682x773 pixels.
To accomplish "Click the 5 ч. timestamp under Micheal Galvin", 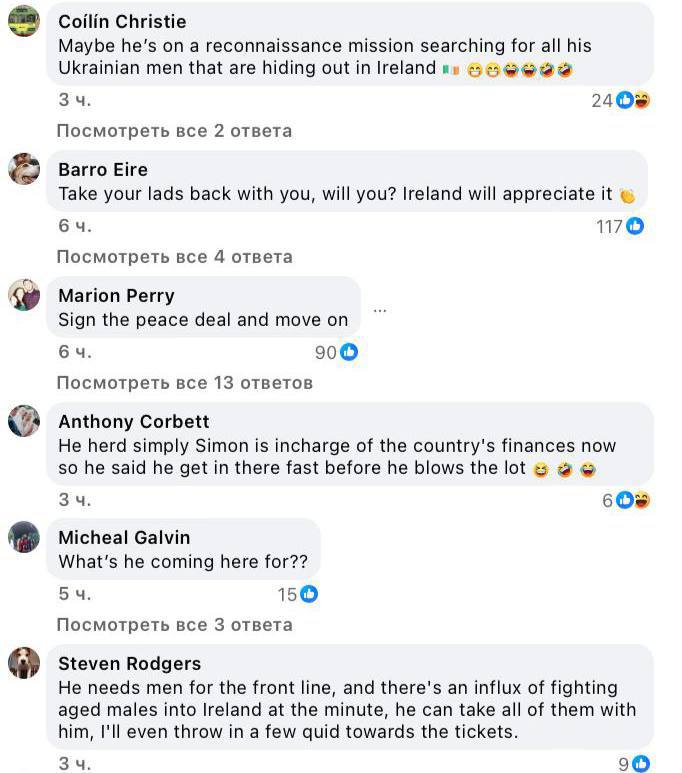I will point(74,594).
